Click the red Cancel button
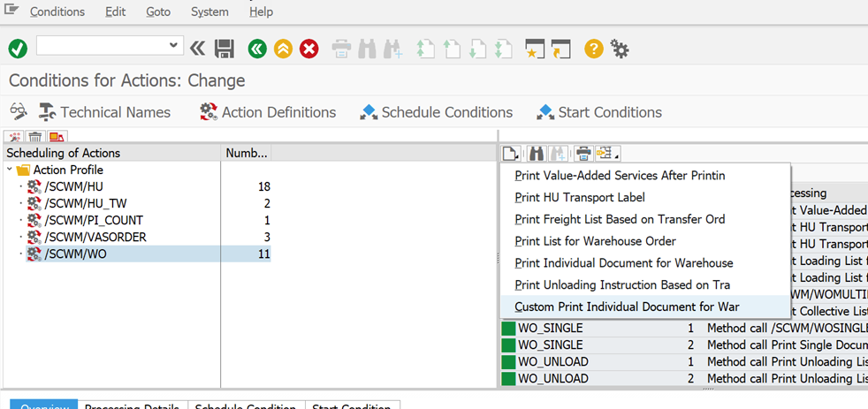Screen dimensions: 868x409 (309, 49)
